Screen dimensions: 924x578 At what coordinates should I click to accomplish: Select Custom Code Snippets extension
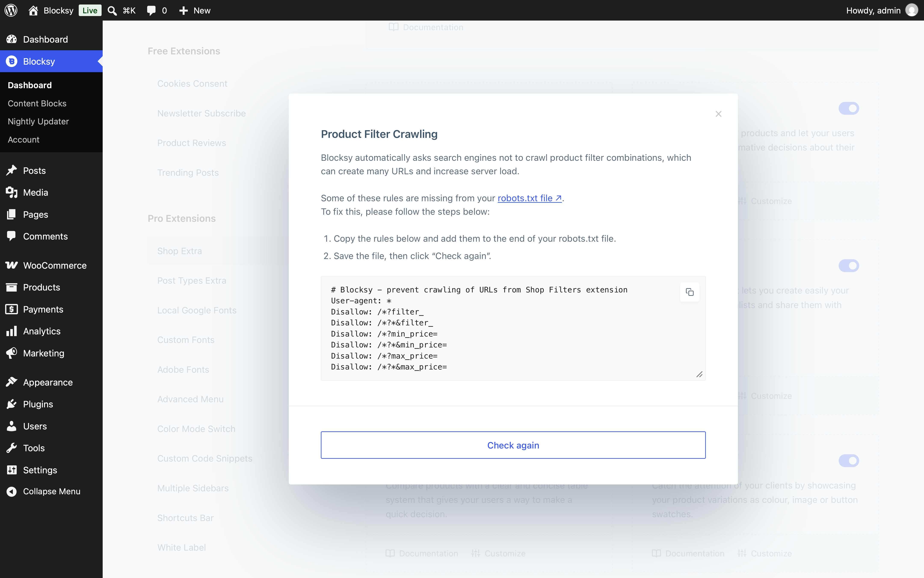[x=205, y=458]
